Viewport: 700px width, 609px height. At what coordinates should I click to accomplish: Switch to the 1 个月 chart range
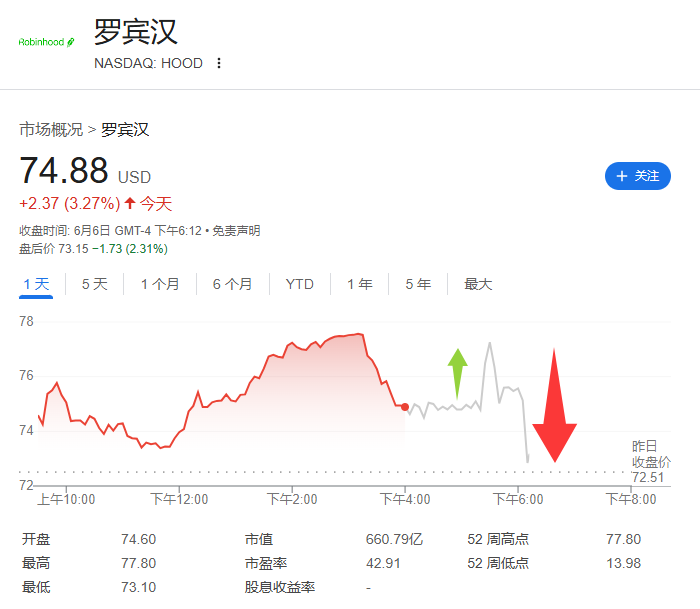pyautogui.click(x=160, y=284)
